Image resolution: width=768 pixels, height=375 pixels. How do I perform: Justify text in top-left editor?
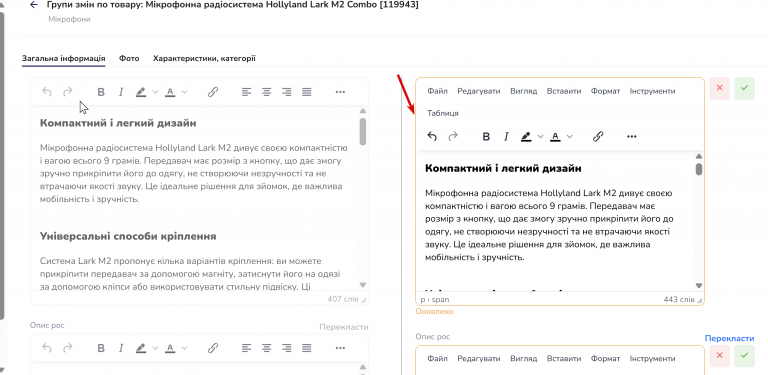coord(307,92)
